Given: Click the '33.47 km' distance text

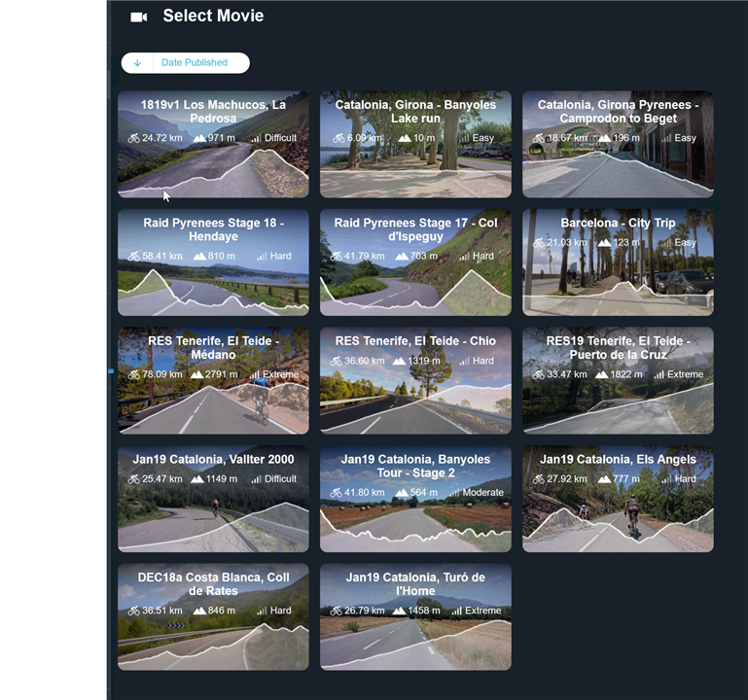Looking at the screenshot, I should coord(567,375).
